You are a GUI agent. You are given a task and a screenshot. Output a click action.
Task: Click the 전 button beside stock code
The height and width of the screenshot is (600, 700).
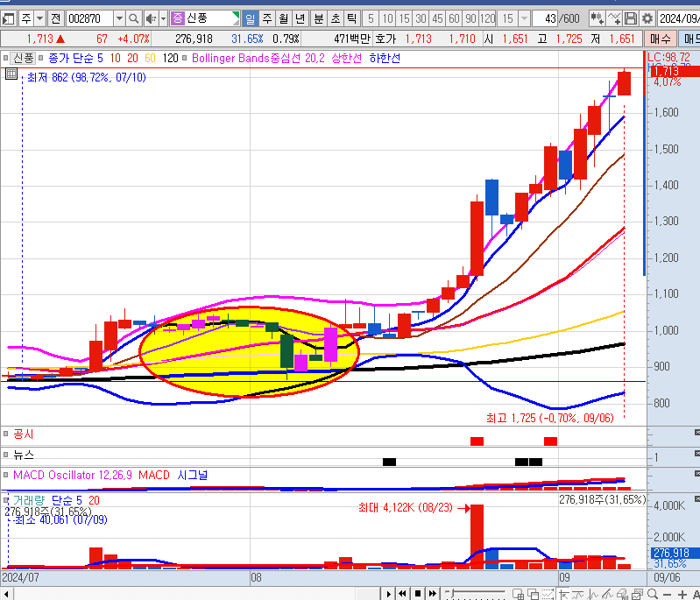[x=55, y=18]
